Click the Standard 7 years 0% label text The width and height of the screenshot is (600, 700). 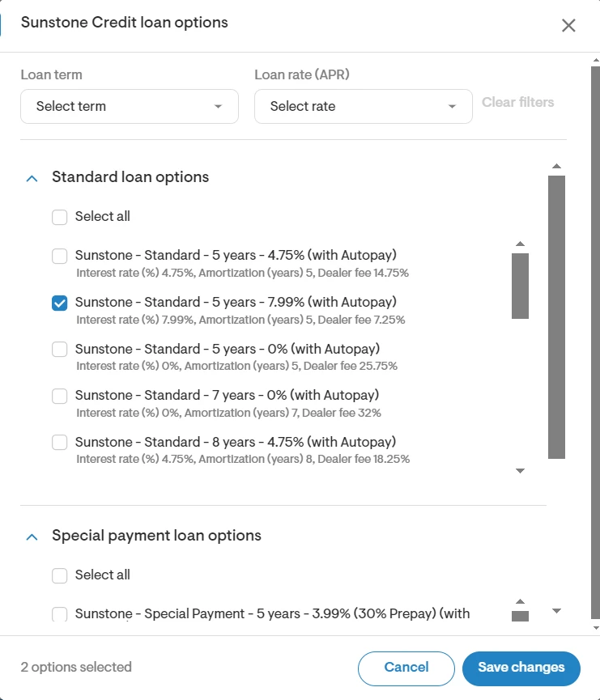(227, 395)
